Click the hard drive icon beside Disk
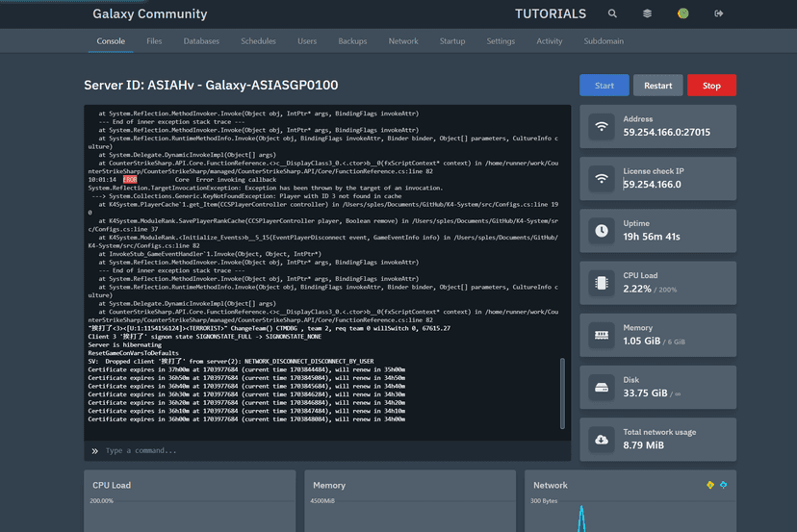The width and height of the screenshot is (797, 532). [602, 387]
